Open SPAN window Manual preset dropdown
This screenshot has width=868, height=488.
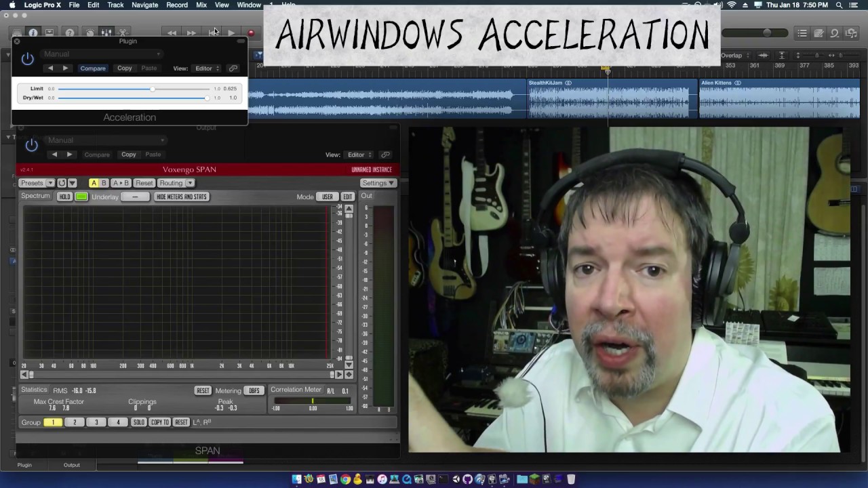coord(106,140)
